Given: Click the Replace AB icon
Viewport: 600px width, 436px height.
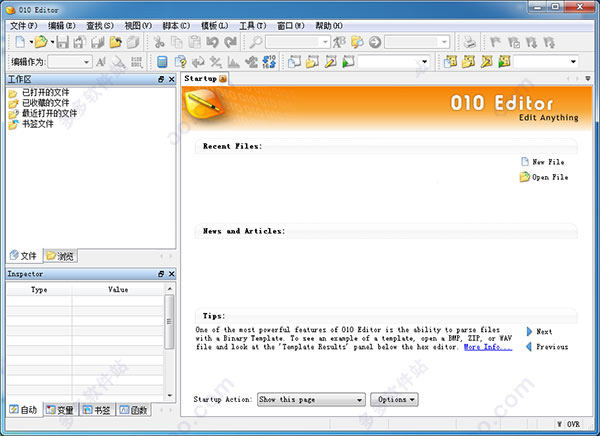Looking at the screenshot, I should [x=339, y=42].
